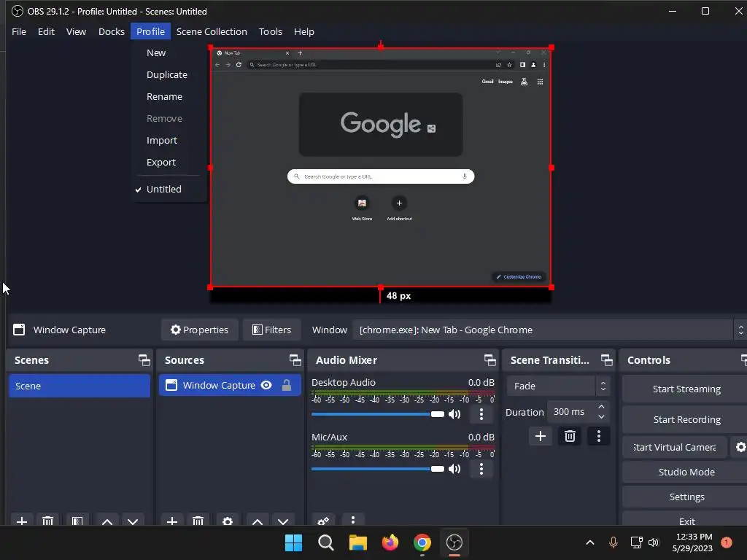Remove selected source with trash icon
747x560 pixels.
coord(198,521)
